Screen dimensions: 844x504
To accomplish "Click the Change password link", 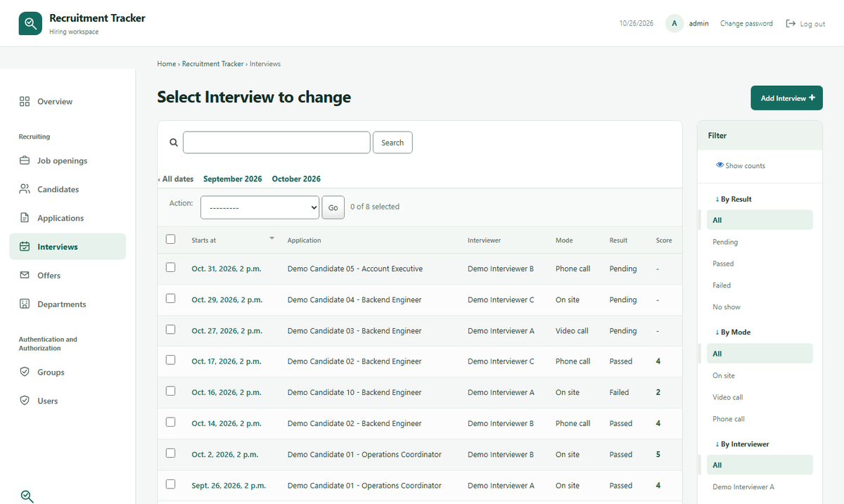I will point(746,23).
